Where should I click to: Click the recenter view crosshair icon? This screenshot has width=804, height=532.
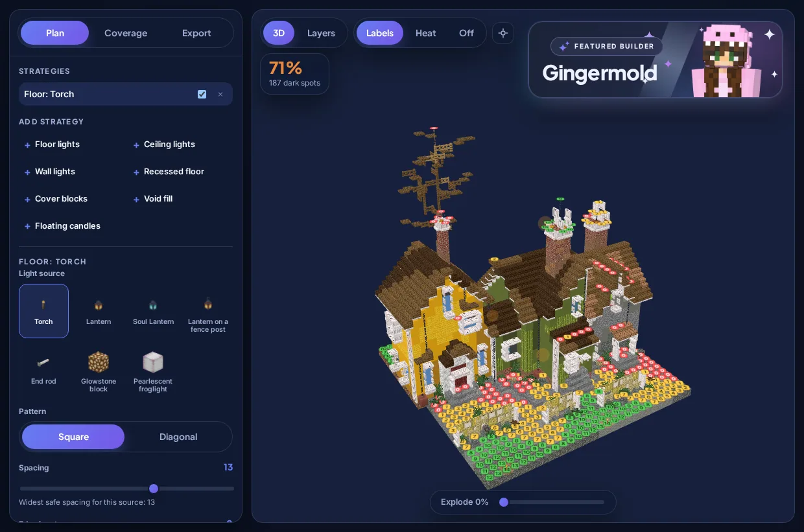pos(503,33)
